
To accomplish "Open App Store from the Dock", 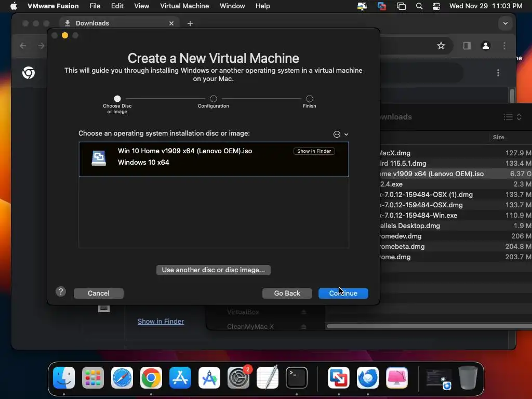I will 180,378.
